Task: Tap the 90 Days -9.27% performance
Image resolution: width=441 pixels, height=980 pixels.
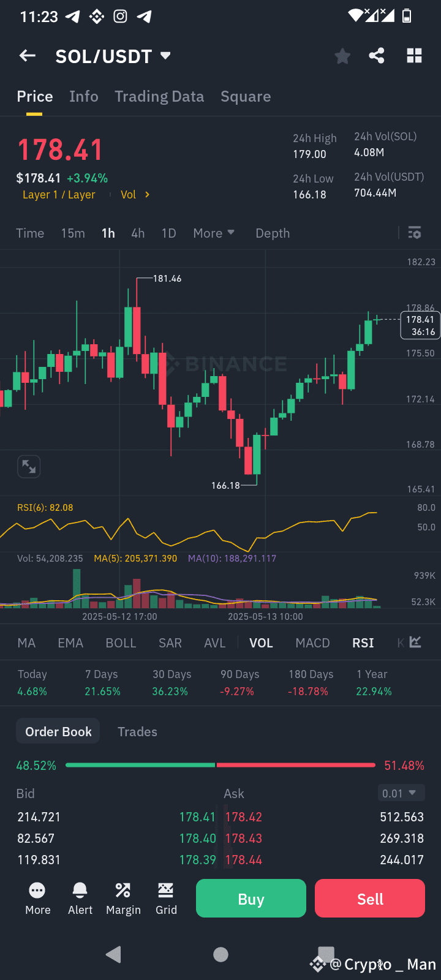Action: 239,683
